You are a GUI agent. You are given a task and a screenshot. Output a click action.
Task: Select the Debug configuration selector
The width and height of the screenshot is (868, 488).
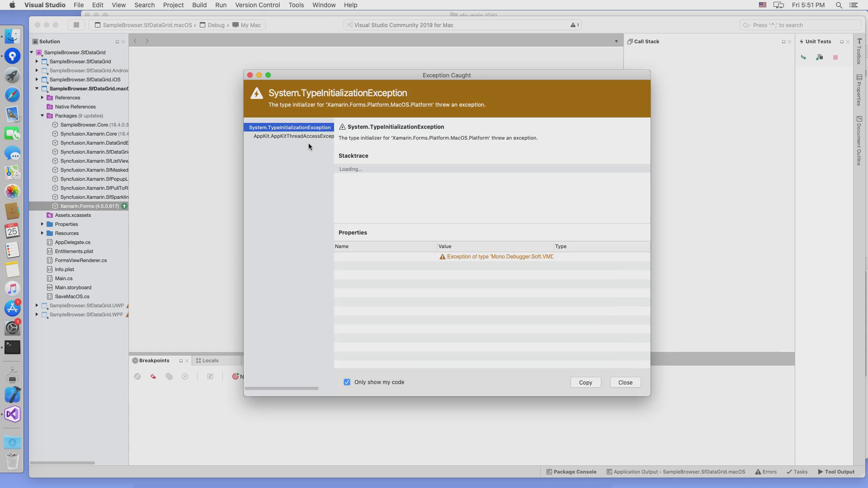pyautogui.click(x=212, y=25)
